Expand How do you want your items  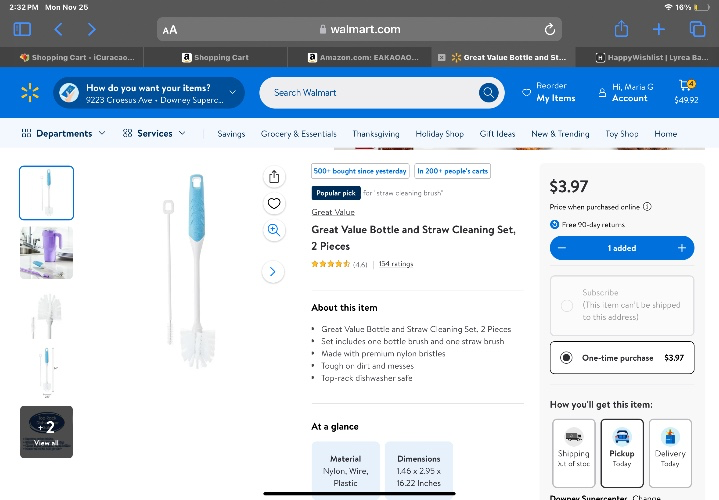point(149,93)
